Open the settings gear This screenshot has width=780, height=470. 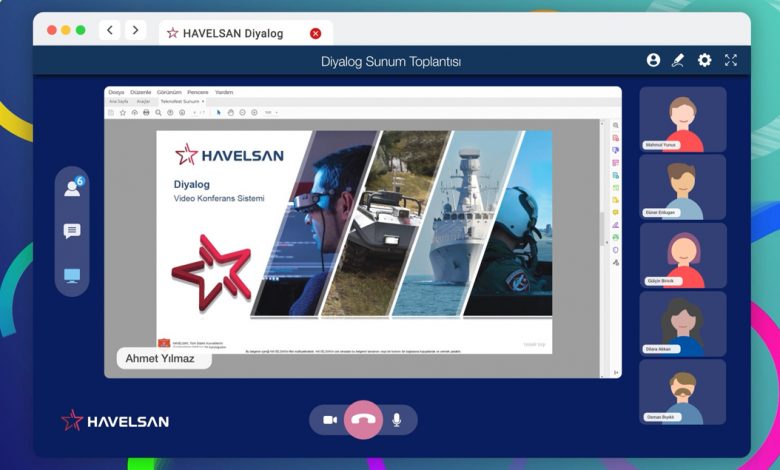click(x=704, y=60)
